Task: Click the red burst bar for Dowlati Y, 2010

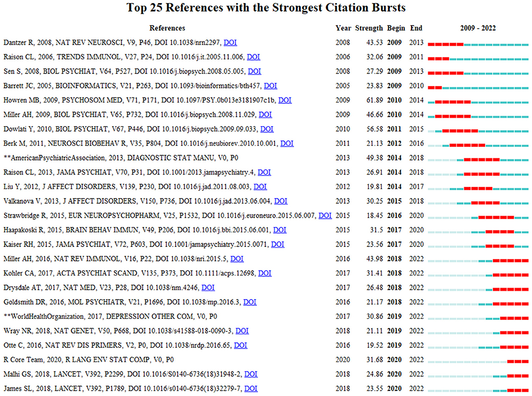Action: 460,131
